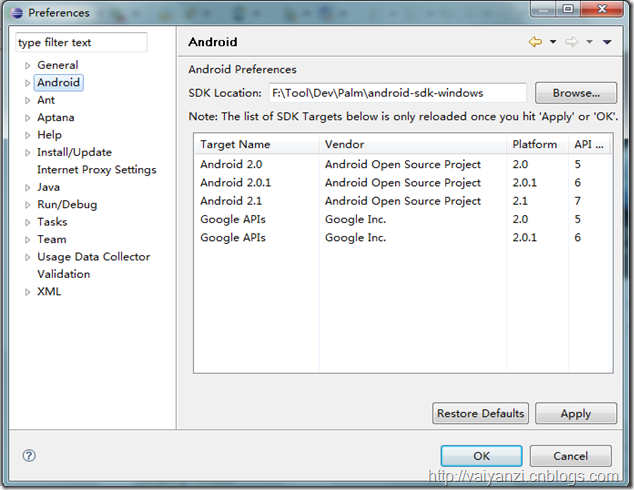Sort by Vendor column header
The width and height of the screenshot is (634, 490).
[412, 144]
